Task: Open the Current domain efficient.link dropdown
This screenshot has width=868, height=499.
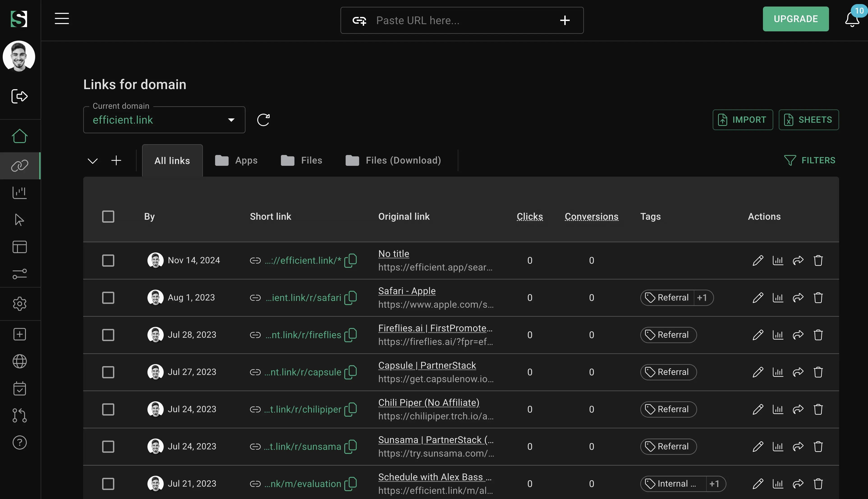Action: point(164,120)
